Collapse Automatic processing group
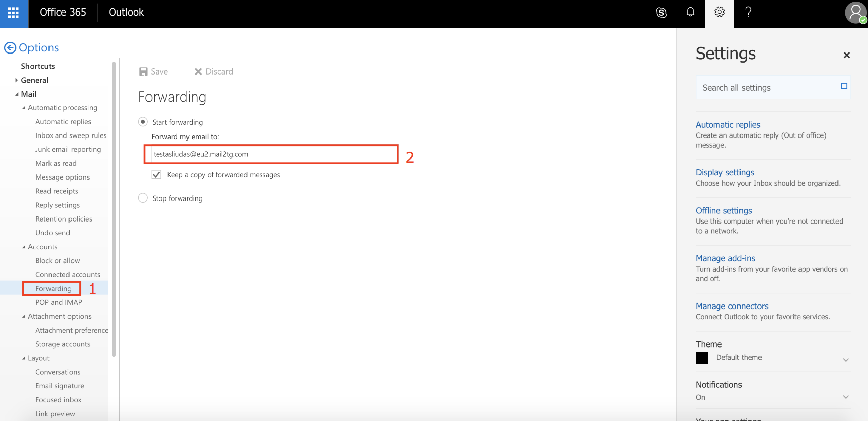Viewport: 868px width, 421px height. 24,108
